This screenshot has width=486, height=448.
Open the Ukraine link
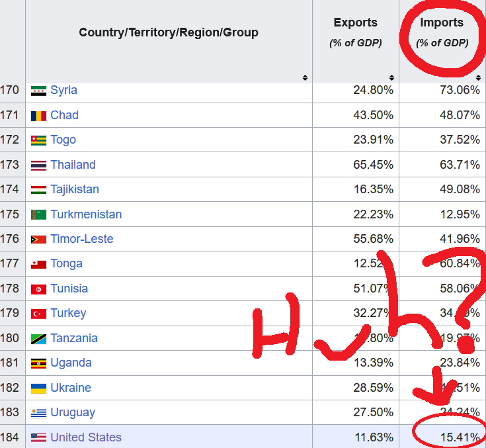[71, 388]
